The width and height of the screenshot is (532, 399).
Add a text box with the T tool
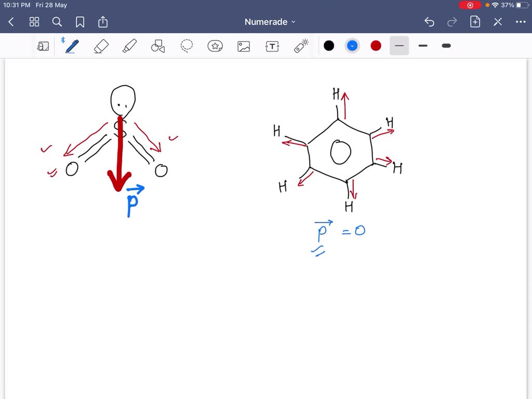272,46
